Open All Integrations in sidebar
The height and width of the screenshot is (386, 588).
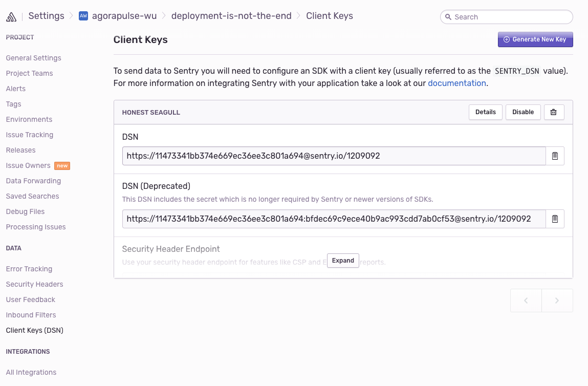pyautogui.click(x=31, y=373)
